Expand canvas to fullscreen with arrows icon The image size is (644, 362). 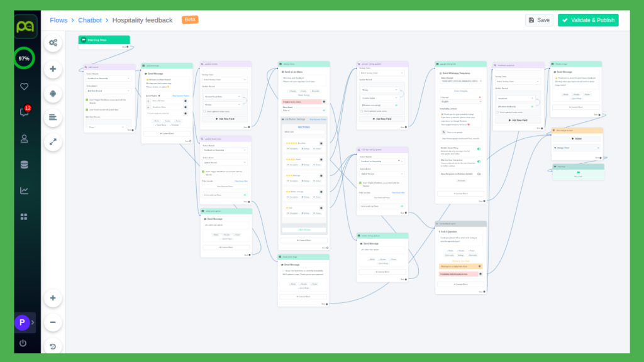coord(53,142)
